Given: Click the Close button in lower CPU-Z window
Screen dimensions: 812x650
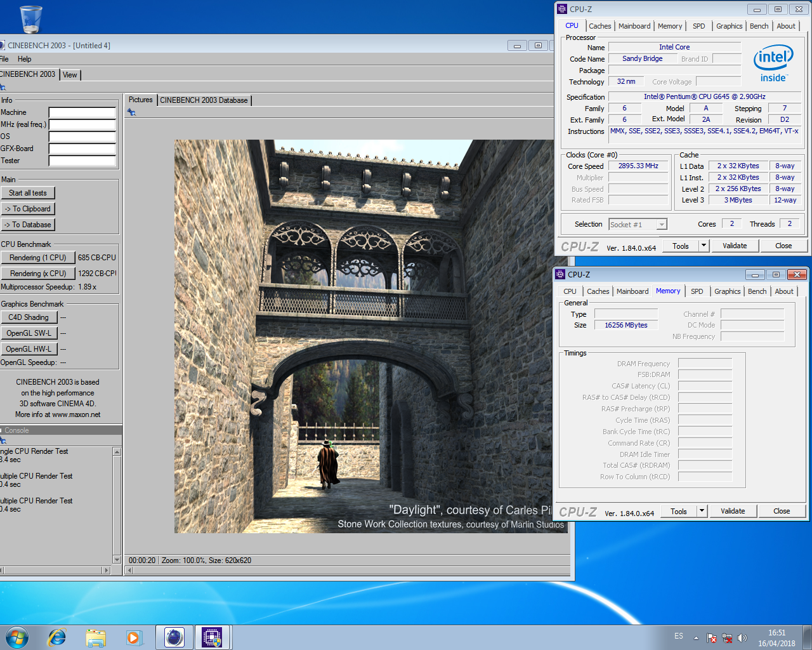Looking at the screenshot, I should point(782,511).
